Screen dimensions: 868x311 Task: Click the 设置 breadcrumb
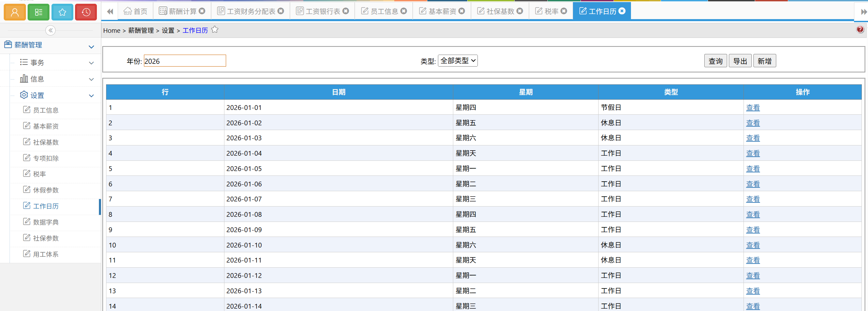(168, 30)
